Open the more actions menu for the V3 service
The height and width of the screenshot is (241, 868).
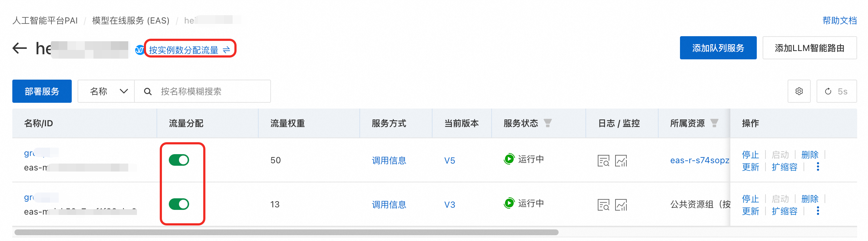tap(818, 211)
